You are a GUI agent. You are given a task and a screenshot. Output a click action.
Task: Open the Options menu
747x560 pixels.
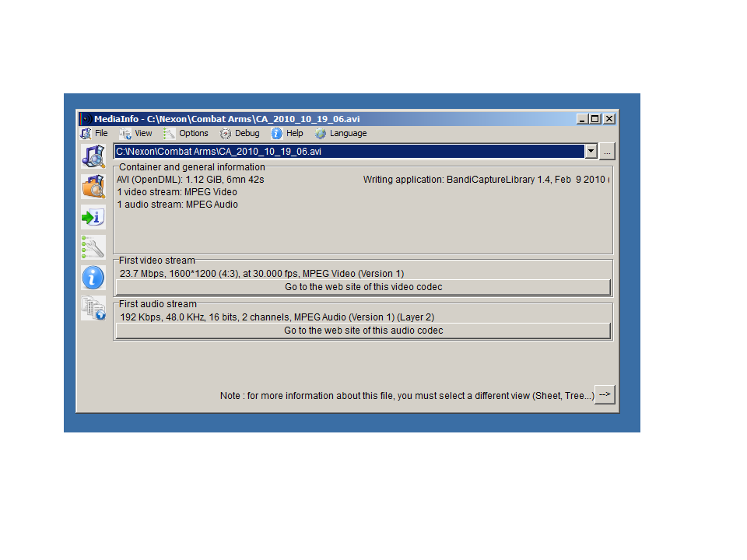pos(186,133)
